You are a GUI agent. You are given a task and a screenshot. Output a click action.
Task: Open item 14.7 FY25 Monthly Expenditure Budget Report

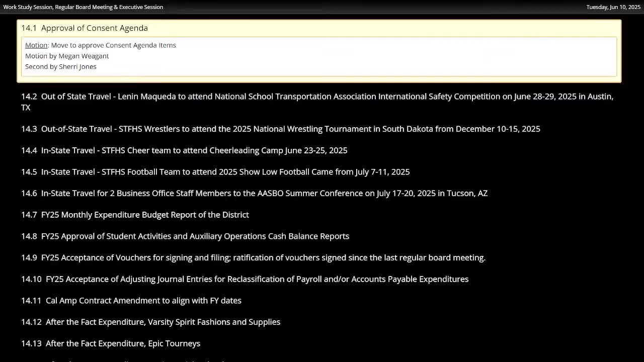(x=135, y=215)
